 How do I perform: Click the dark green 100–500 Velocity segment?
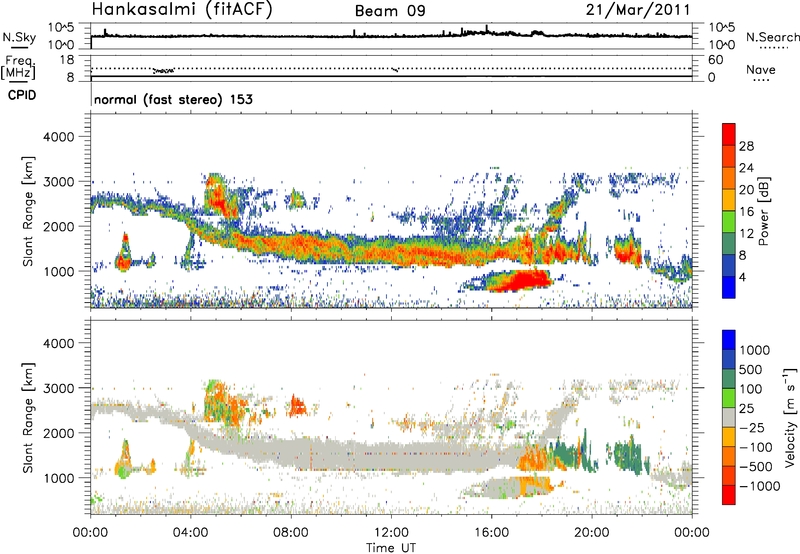(x=729, y=379)
